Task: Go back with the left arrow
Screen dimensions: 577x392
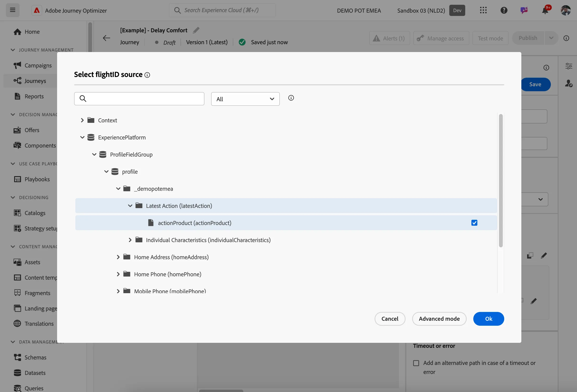Action: [107, 38]
